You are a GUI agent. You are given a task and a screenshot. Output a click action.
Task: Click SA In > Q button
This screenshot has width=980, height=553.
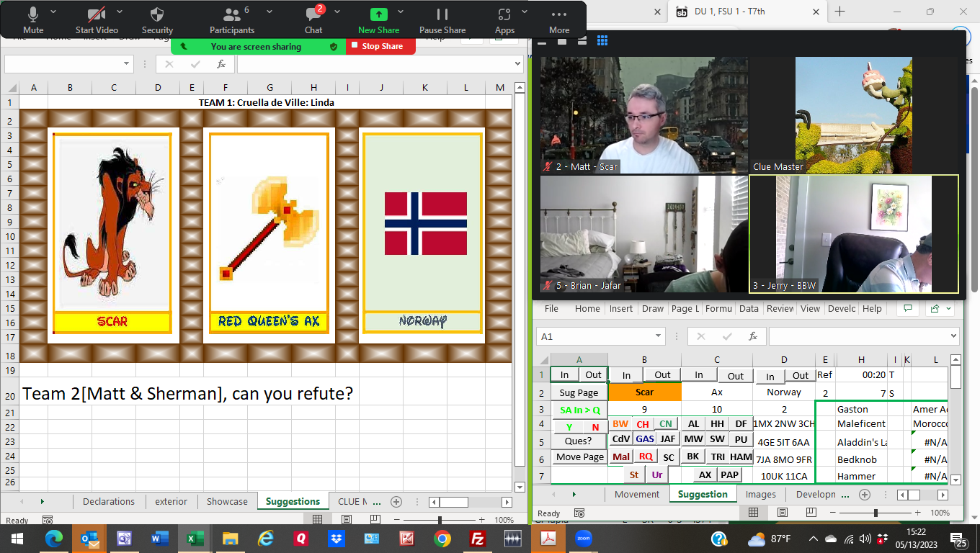(581, 410)
